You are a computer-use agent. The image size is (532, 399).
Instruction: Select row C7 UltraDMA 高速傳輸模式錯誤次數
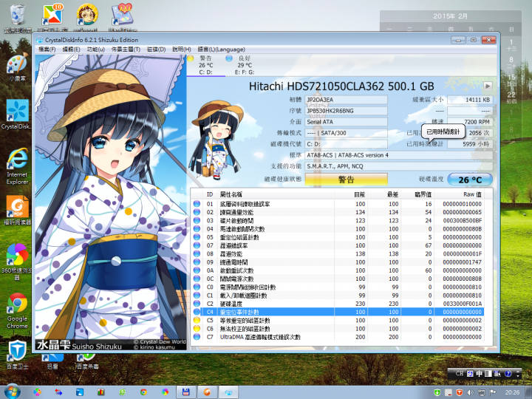coord(338,337)
